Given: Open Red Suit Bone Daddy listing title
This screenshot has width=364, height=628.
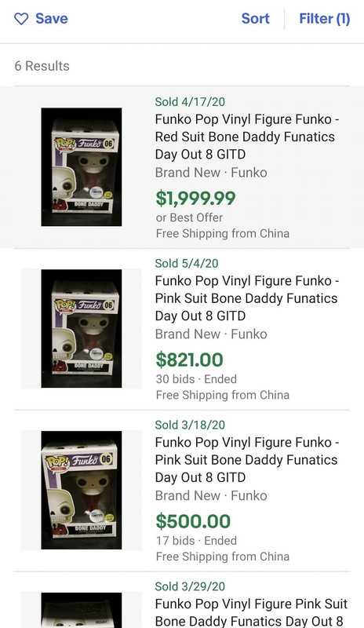Looking at the screenshot, I should pos(247,137).
